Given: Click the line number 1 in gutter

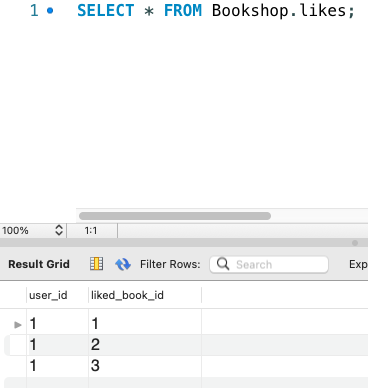Looking at the screenshot, I should [x=34, y=10].
